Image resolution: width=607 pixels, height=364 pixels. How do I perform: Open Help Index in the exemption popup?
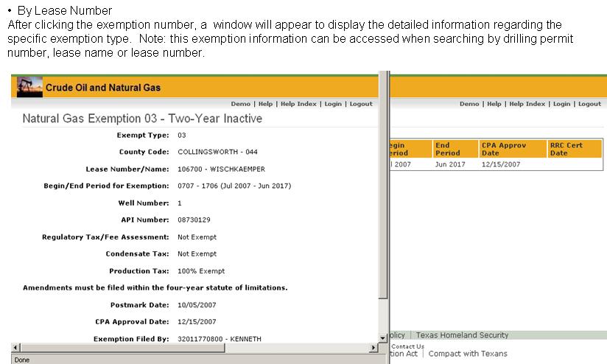coord(298,104)
